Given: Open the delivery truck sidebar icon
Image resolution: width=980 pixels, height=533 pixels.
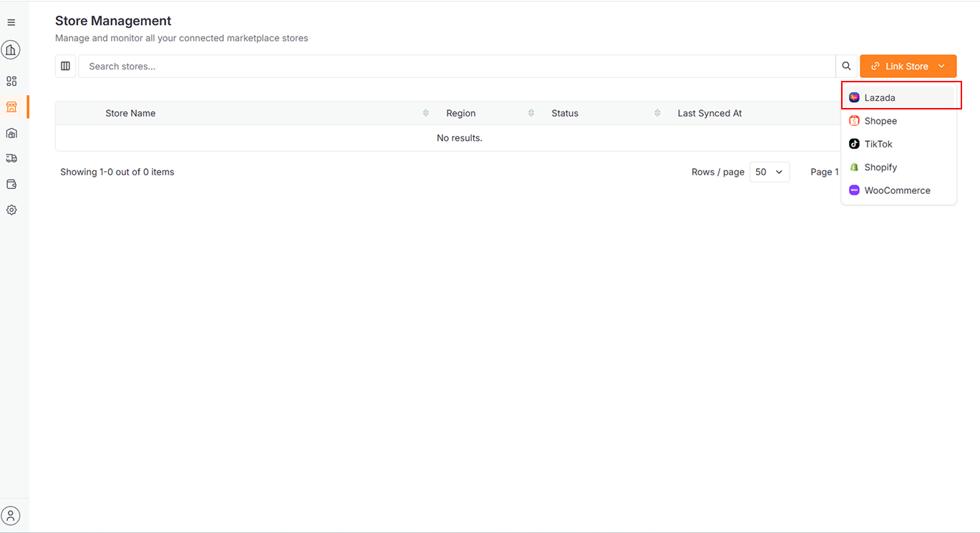Looking at the screenshot, I should click(x=11, y=158).
